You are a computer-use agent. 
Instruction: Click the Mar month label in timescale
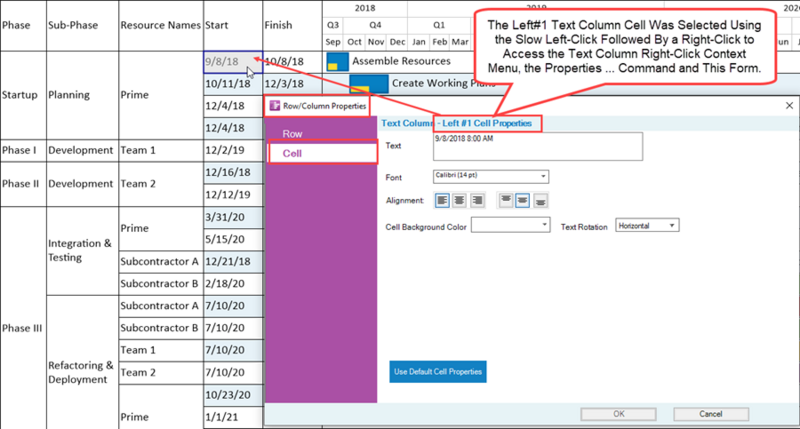click(x=460, y=42)
